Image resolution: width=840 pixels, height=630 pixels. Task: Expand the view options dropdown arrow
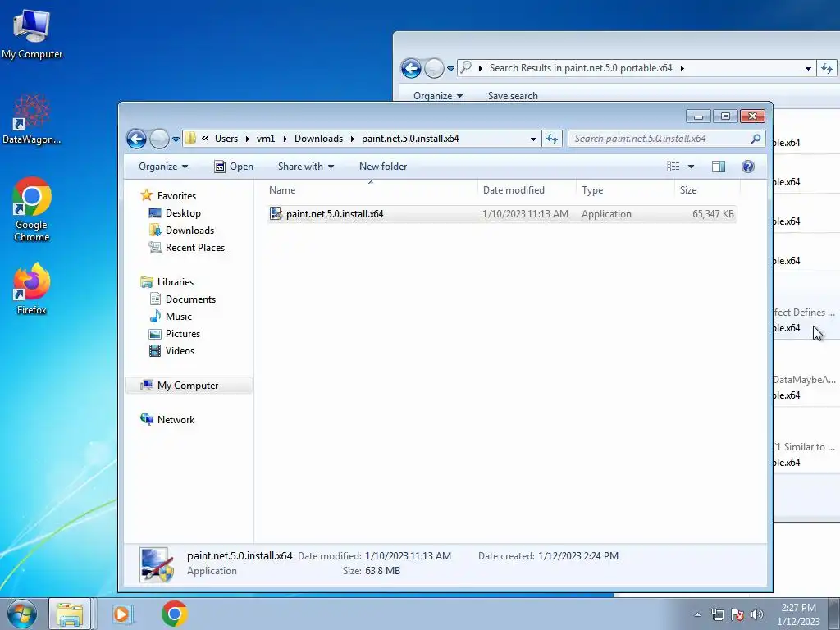pos(691,167)
